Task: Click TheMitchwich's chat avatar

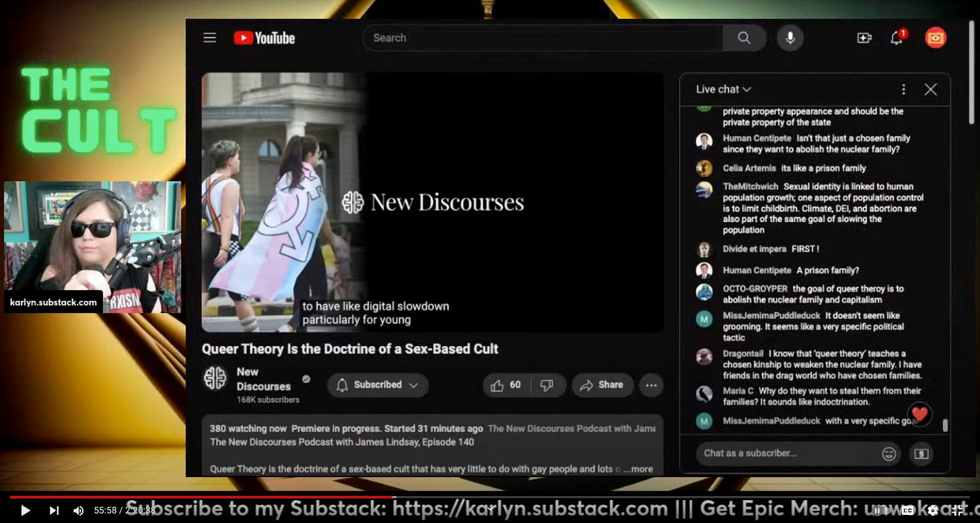Action: pyautogui.click(x=704, y=190)
